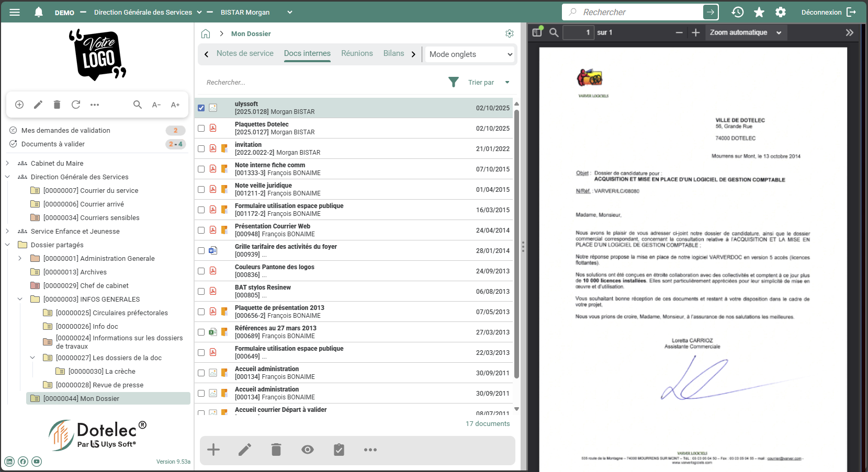Click the filter funnel icon
Image resolution: width=868 pixels, height=472 pixels.
point(454,82)
